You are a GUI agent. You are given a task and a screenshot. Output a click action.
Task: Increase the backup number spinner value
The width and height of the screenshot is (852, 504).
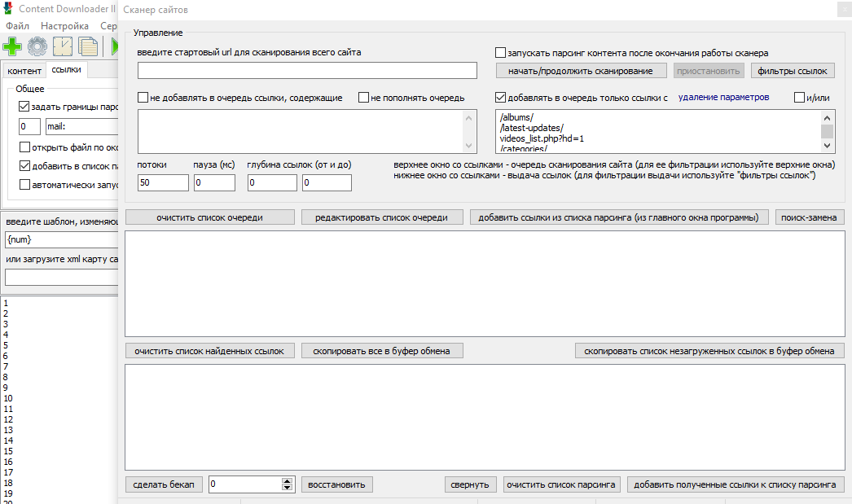pos(287,480)
